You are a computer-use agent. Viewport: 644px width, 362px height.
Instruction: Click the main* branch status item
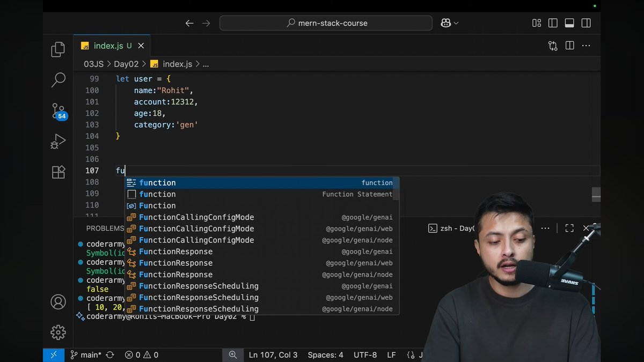85,354
